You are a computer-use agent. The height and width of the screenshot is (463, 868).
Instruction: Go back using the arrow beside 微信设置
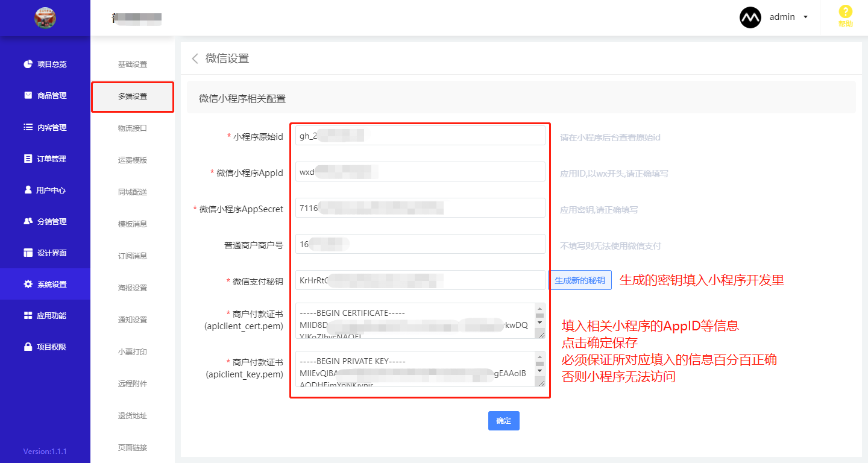point(195,58)
